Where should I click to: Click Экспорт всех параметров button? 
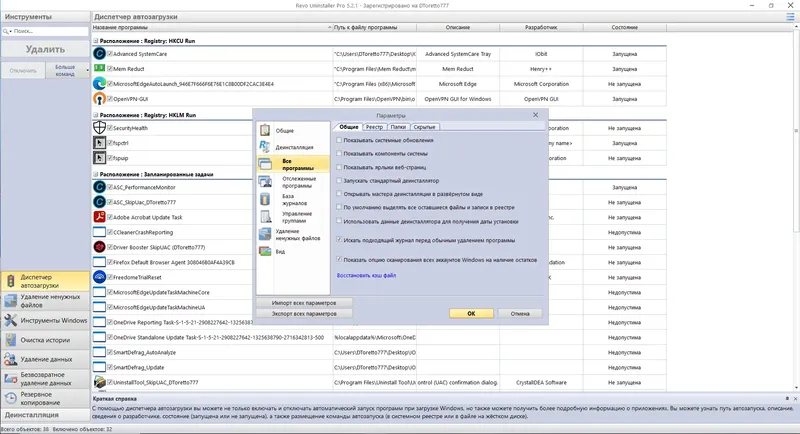click(304, 314)
